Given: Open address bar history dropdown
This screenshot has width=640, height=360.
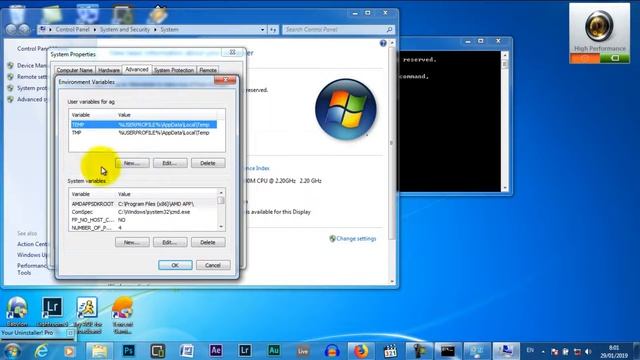Looking at the screenshot, I should tap(262, 29).
